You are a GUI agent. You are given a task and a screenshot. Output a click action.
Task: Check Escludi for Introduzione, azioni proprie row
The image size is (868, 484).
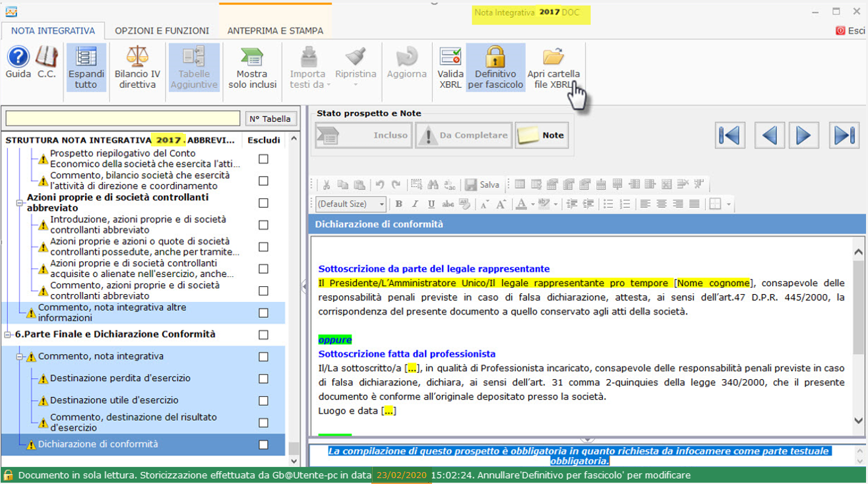point(263,225)
